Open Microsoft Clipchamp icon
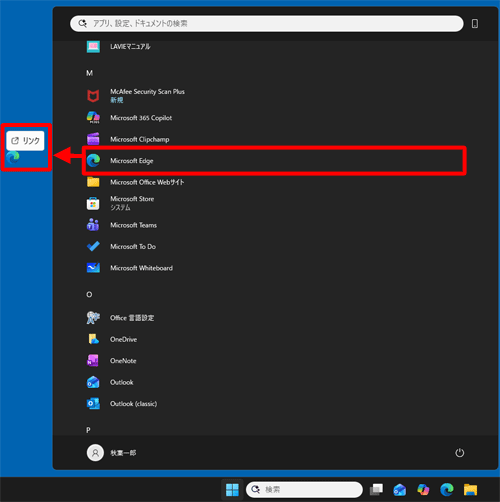500x502 pixels. 93,139
